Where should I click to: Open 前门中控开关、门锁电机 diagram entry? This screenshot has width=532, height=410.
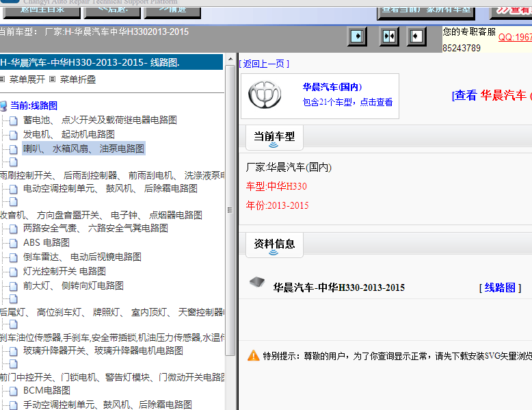point(112,377)
